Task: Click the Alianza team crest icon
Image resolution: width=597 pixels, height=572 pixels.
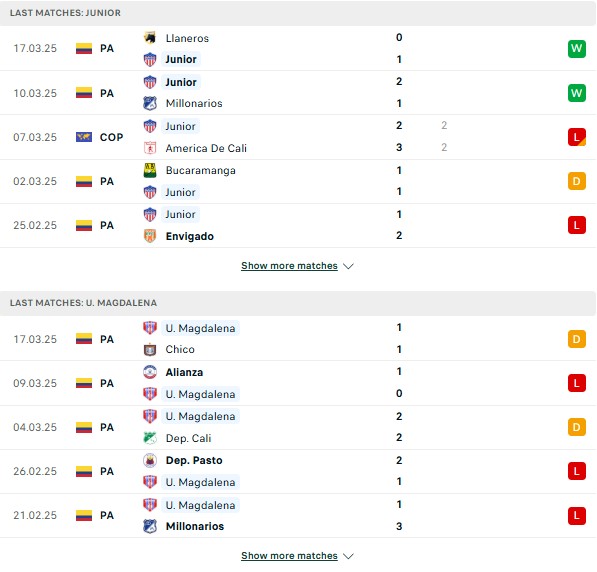Action: (x=150, y=372)
